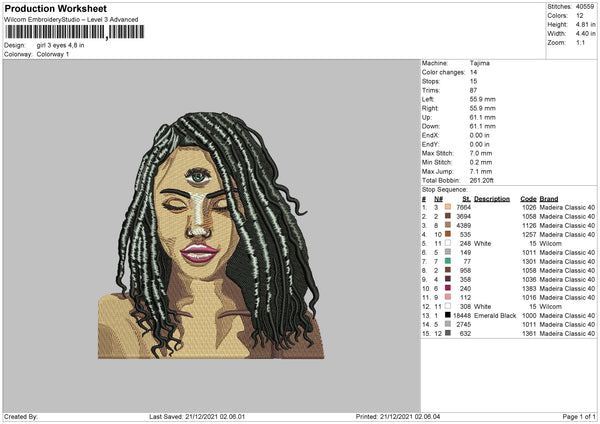Image resolution: width=600 pixels, height=424 pixels.
Task: Click the Max Jump value 7.1 mm
Action: coord(481,171)
